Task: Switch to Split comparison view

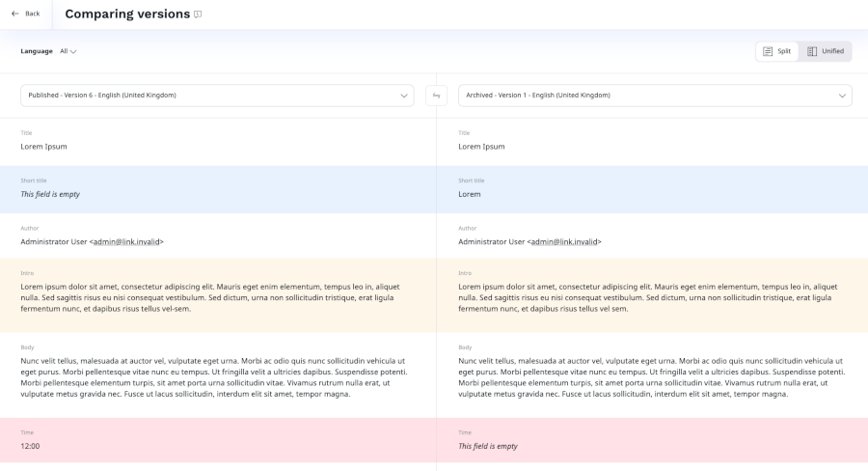Action: (777, 51)
